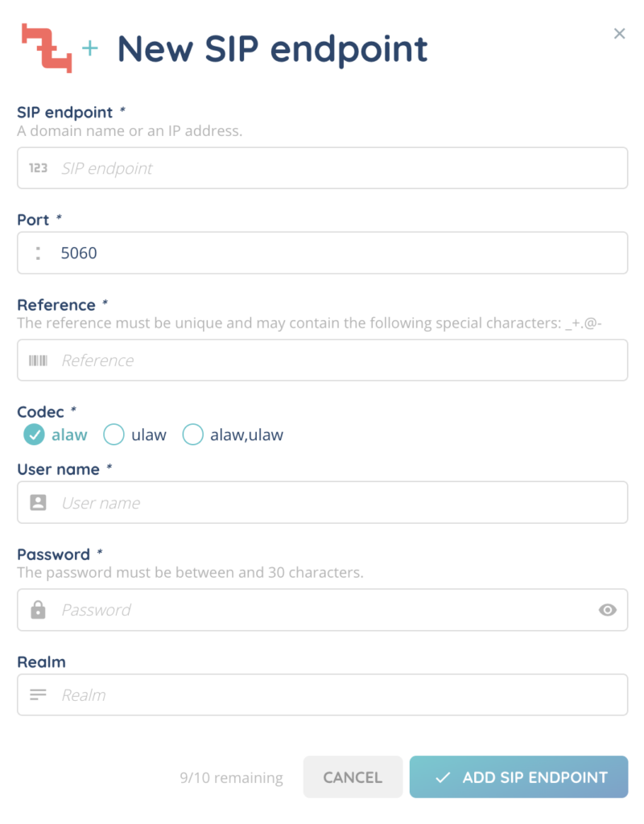
Task: Focus the User name input box
Action: coord(338,502)
